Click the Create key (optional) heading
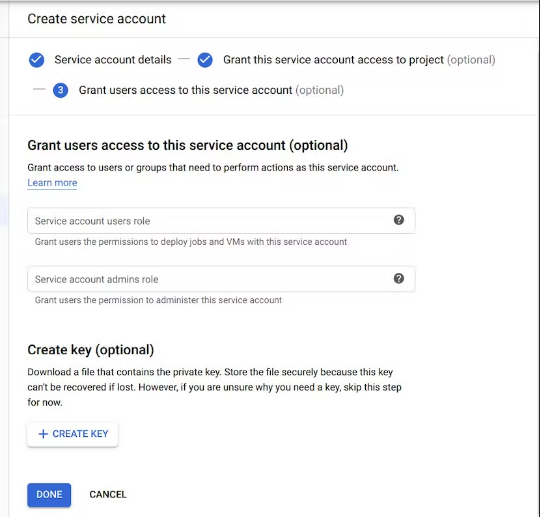540x517 pixels. click(x=91, y=350)
